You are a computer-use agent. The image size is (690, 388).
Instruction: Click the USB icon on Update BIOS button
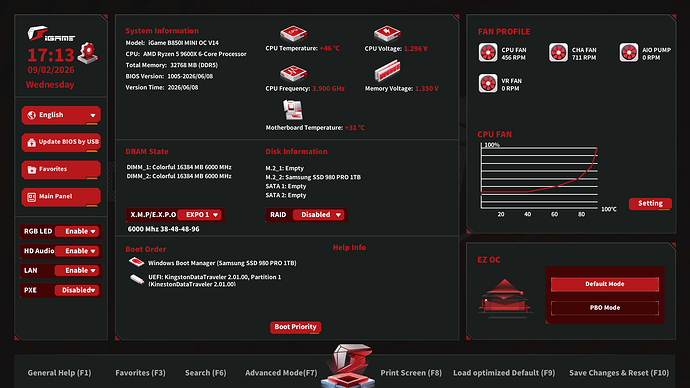click(31, 143)
